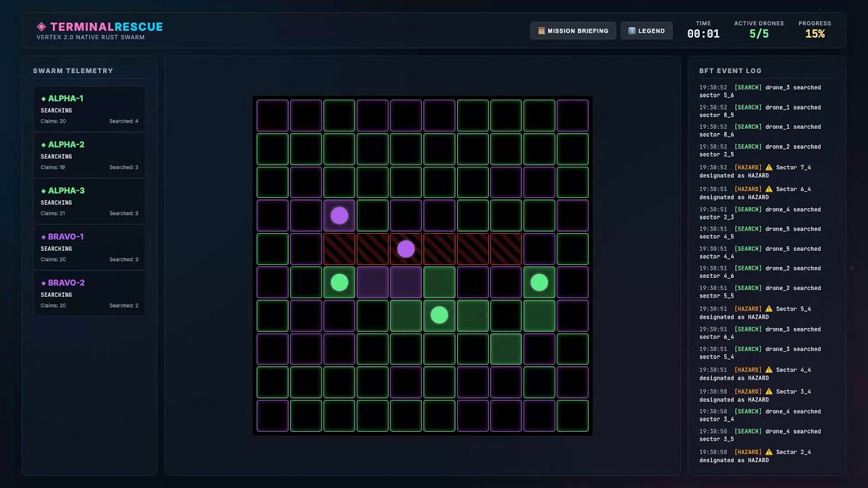Image resolution: width=868 pixels, height=488 pixels.
Task: Click the warning icon for Sector 2_4
Action: coord(769,452)
